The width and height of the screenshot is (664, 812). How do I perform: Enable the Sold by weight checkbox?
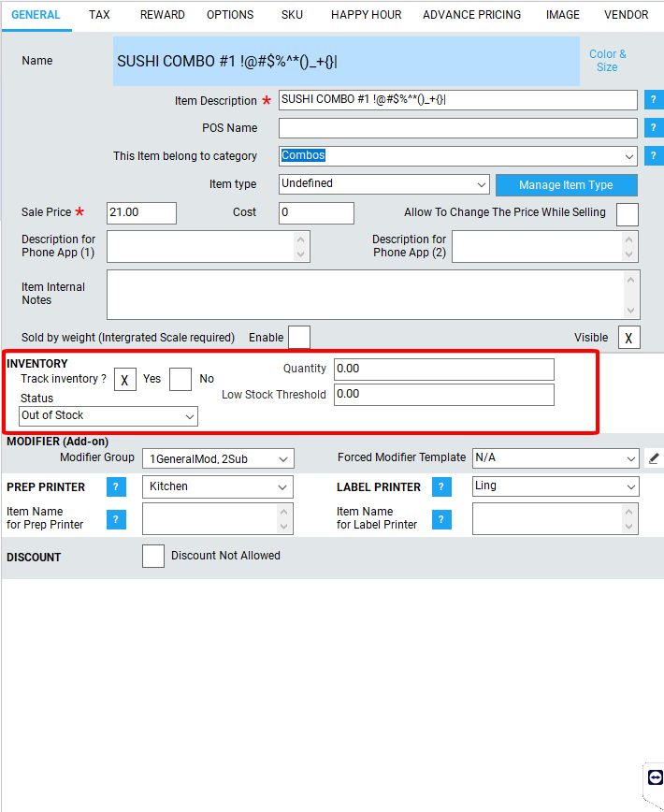(x=299, y=338)
